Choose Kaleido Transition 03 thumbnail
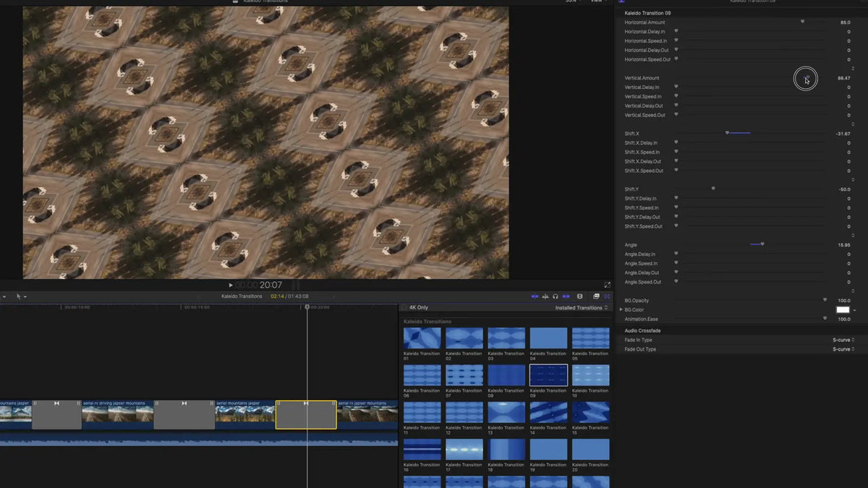This screenshot has width=868, height=488. 506,338
